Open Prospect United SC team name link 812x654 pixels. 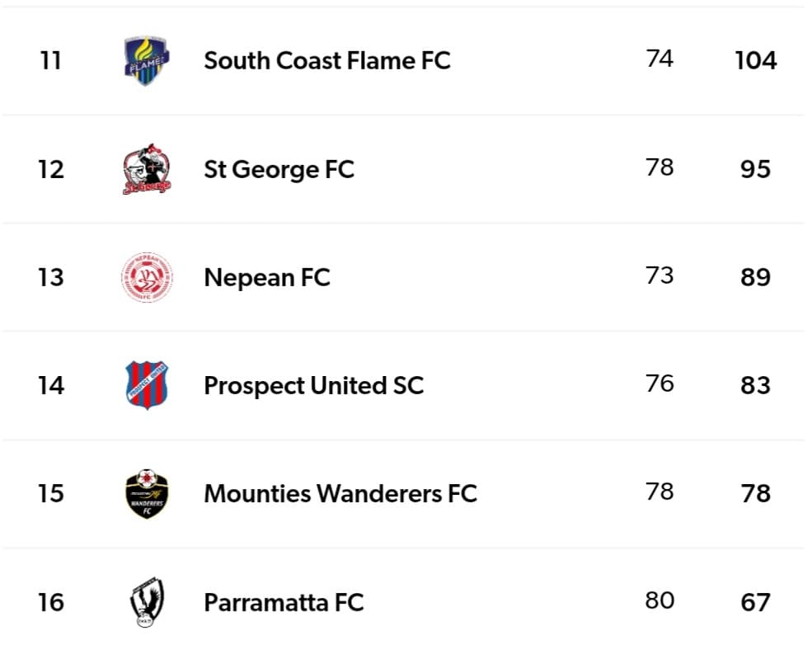(x=313, y=386)
